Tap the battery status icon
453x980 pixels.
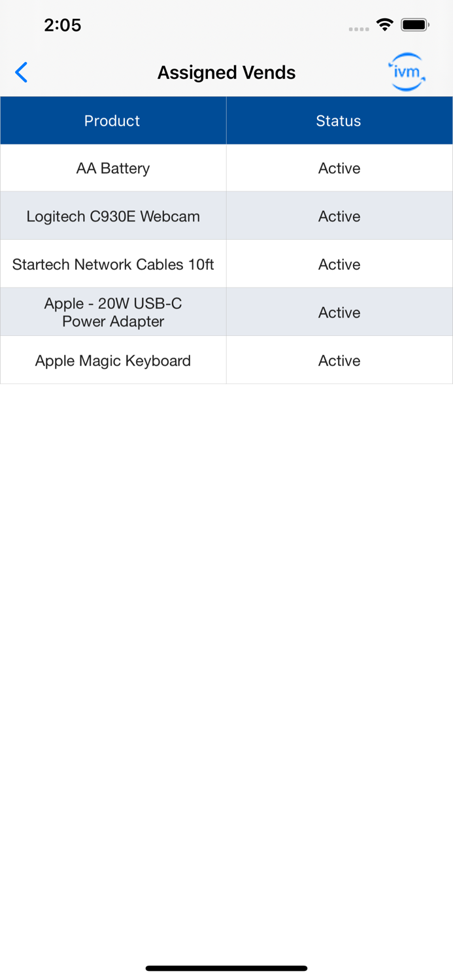(x=415, y=25)
